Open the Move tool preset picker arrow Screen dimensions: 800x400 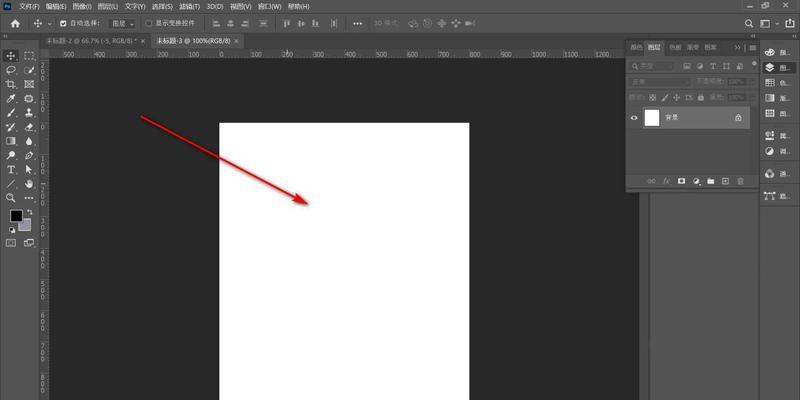click(x=49, y=24)
